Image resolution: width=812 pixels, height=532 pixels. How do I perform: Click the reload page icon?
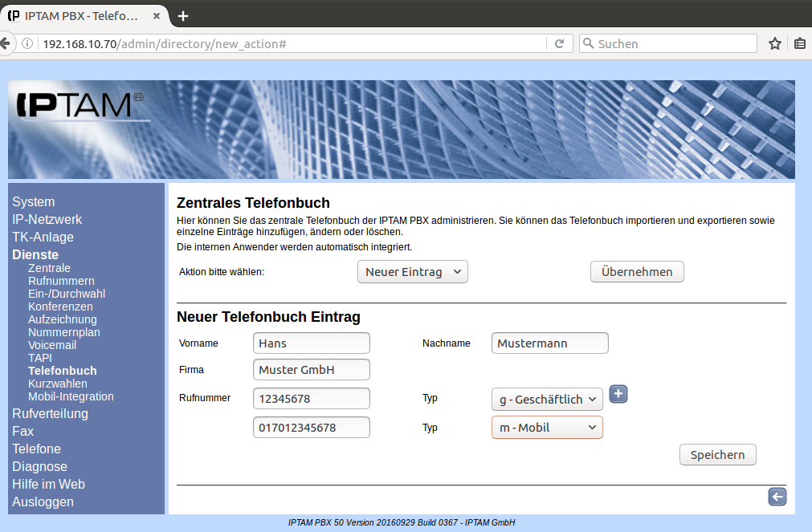[559, 43]
